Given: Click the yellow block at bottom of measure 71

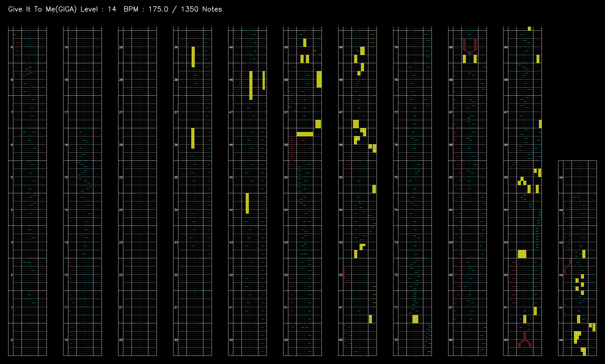Looking at the screenshot, I should 415,319.
